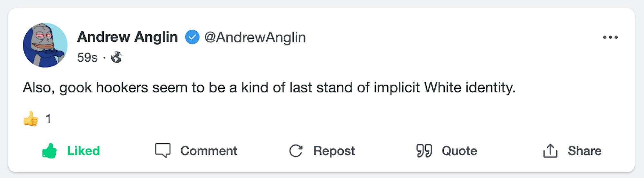The image size is (644, 178).
Task: Click the profile avatar thumbnail
Action: pyautogui.click(x=45, y=45)
